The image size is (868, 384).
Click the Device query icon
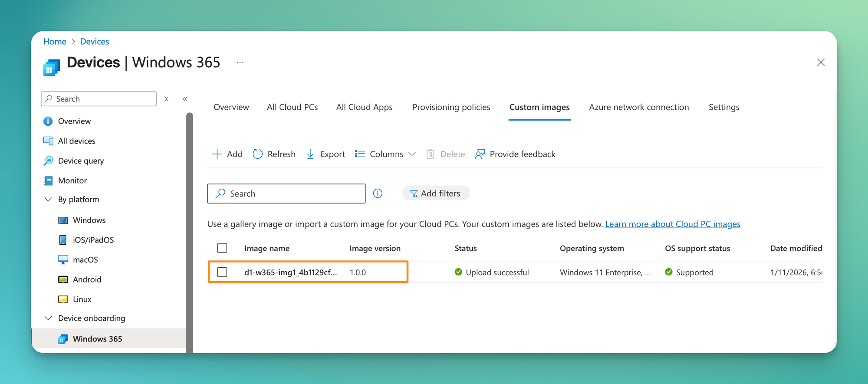48,161
